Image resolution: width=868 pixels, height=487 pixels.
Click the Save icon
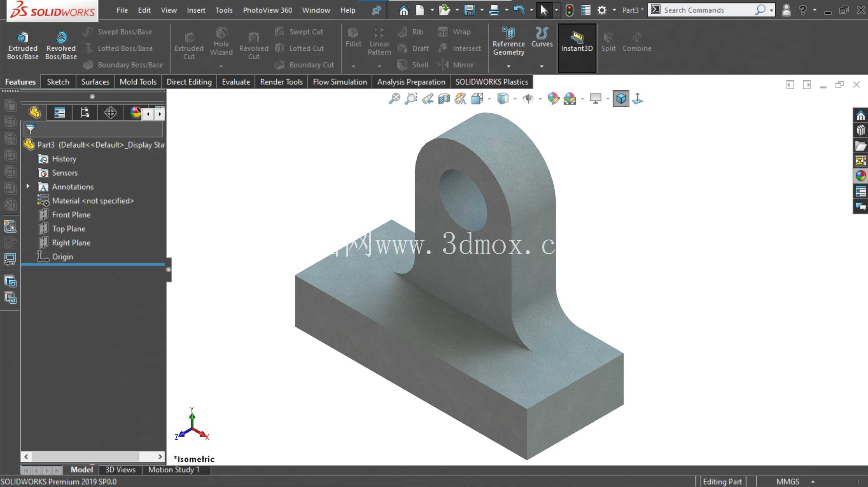469,10
